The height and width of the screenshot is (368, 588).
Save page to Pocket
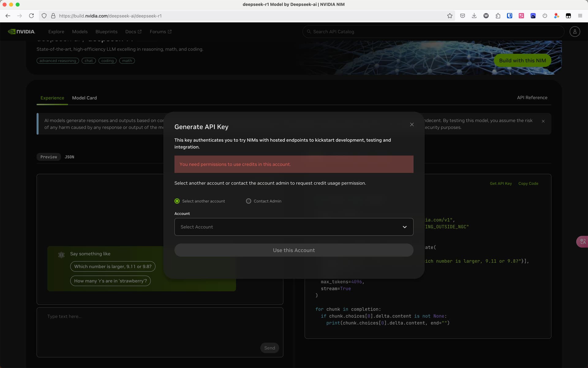click(462, 16)
